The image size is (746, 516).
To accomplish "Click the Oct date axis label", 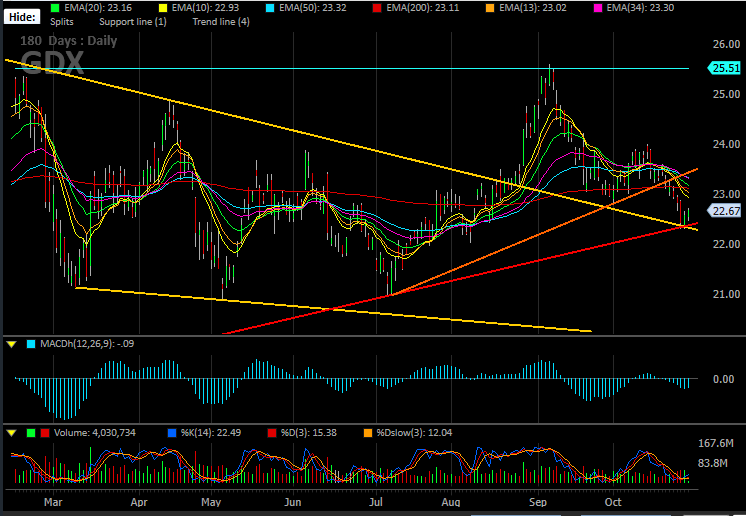I will click(x=613, y=502).
